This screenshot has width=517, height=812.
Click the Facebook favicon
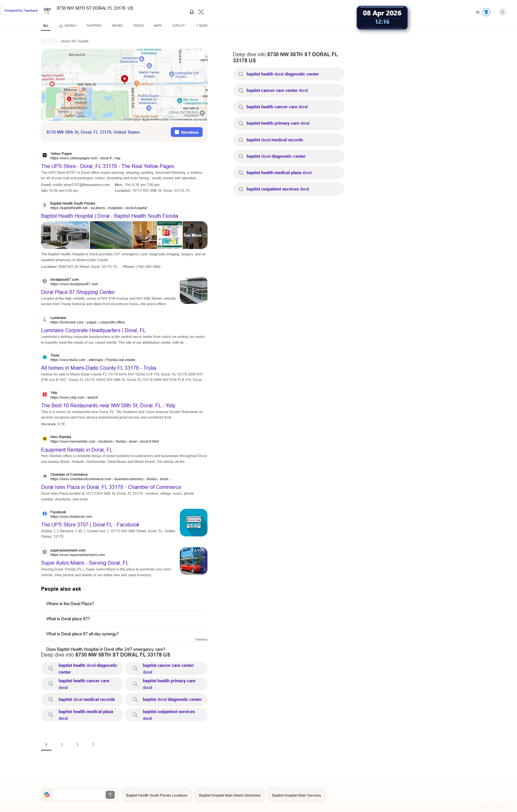click(45, 514)
